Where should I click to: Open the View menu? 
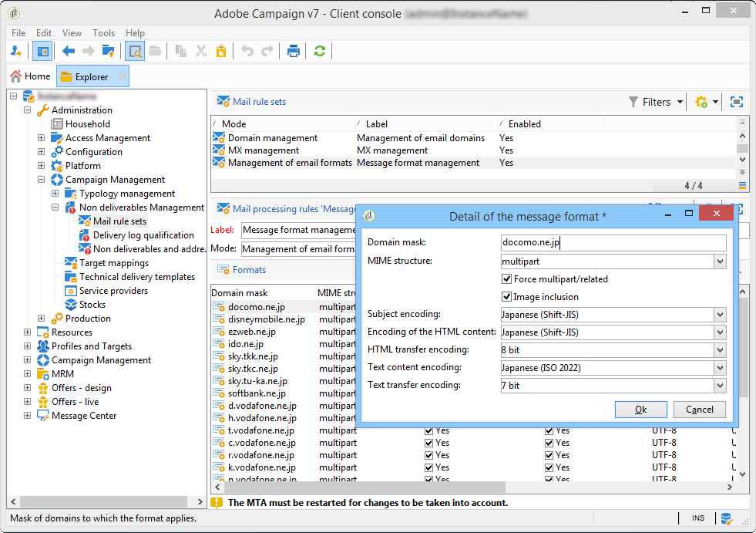(x=72, y=33)
